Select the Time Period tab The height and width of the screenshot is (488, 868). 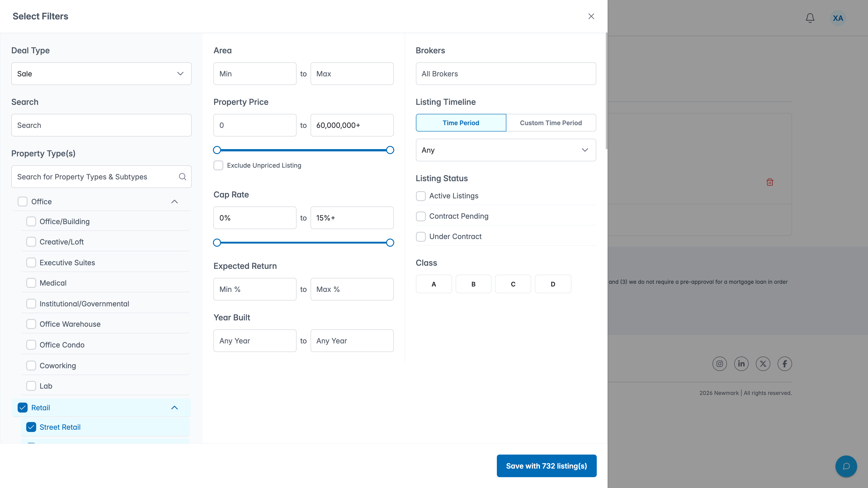tap(461, 123)
